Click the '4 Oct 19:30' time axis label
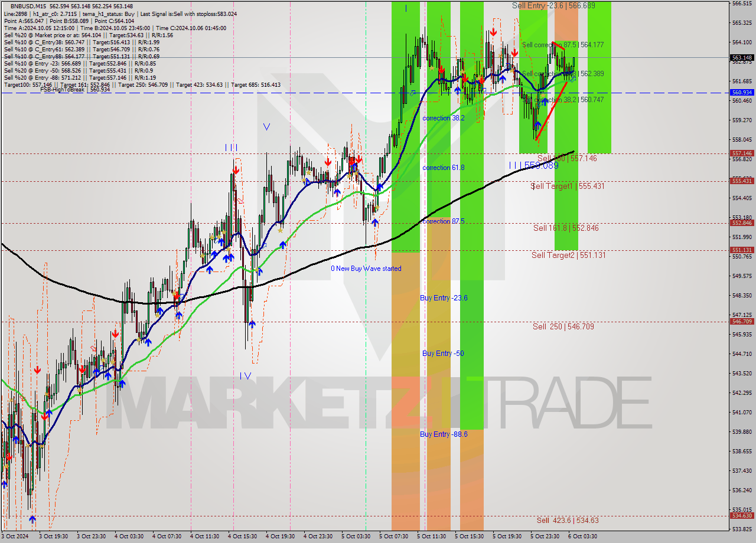 click(280, 537)
